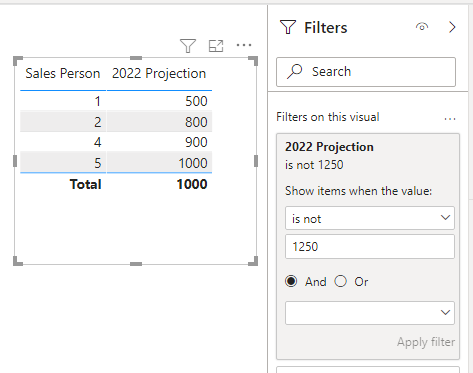Open the table visual's More options ellipsis

pos(244,45)
